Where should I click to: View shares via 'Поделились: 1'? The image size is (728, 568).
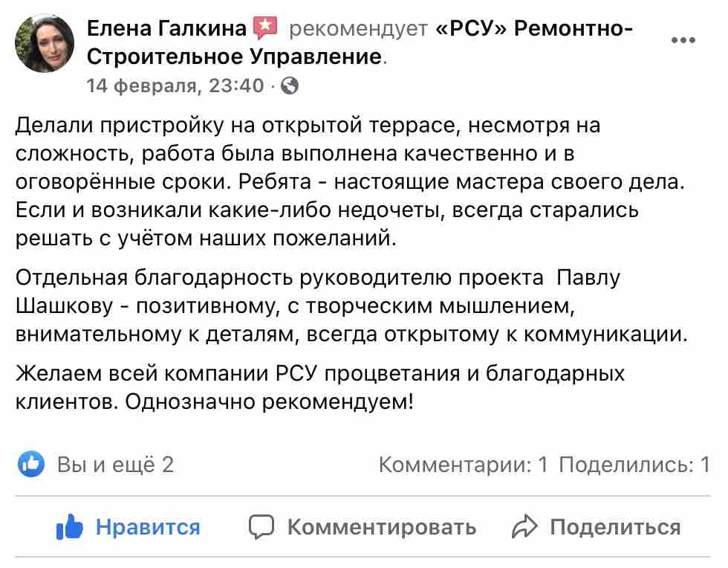point(634,465)
